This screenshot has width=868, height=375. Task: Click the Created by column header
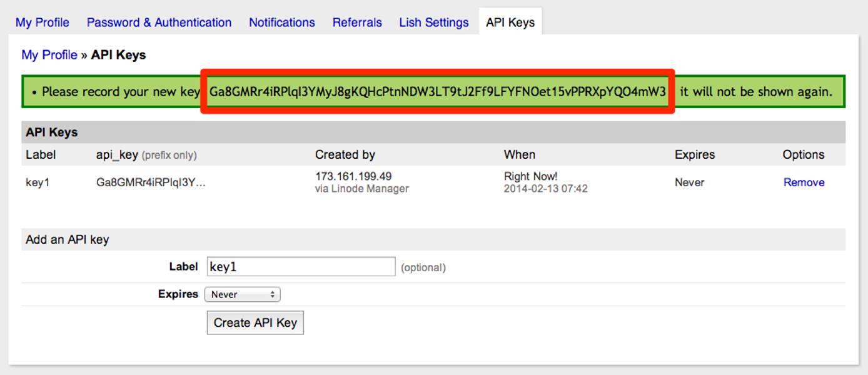coord(345,155)
